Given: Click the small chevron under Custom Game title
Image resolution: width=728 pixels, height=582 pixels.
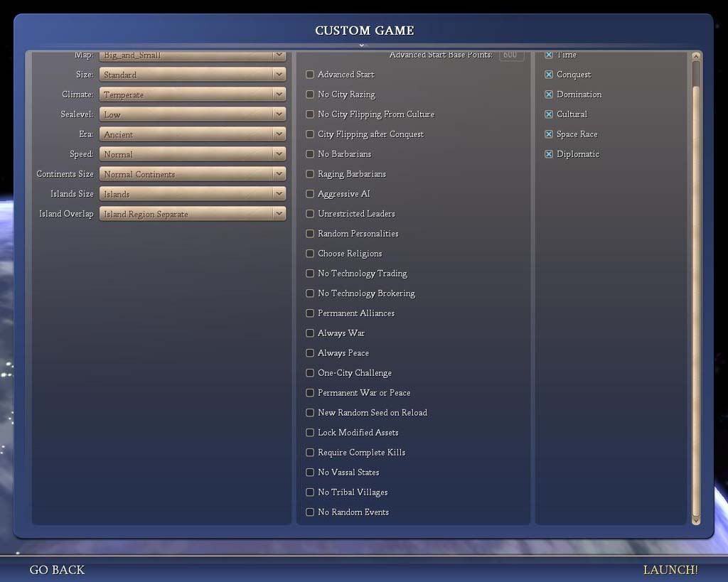Looking at the screenshot, I should point(362,45).
